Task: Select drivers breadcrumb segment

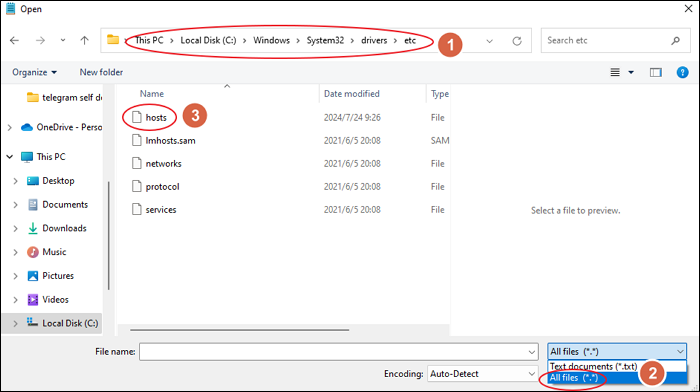Action: tap(374, 40)
